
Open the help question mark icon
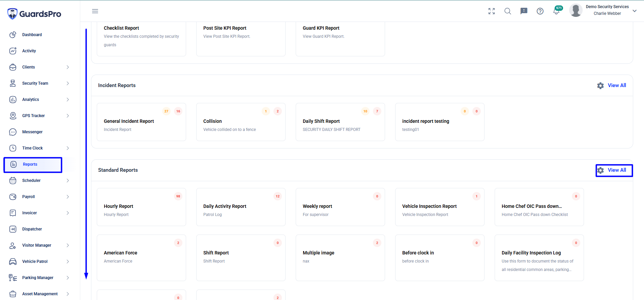click(540, 11)
